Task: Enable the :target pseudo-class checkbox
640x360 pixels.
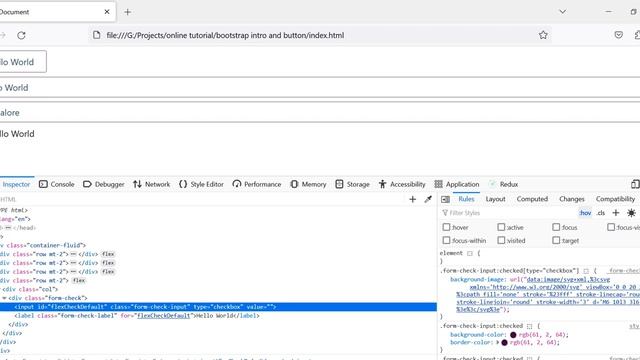Action: point(556,240)
